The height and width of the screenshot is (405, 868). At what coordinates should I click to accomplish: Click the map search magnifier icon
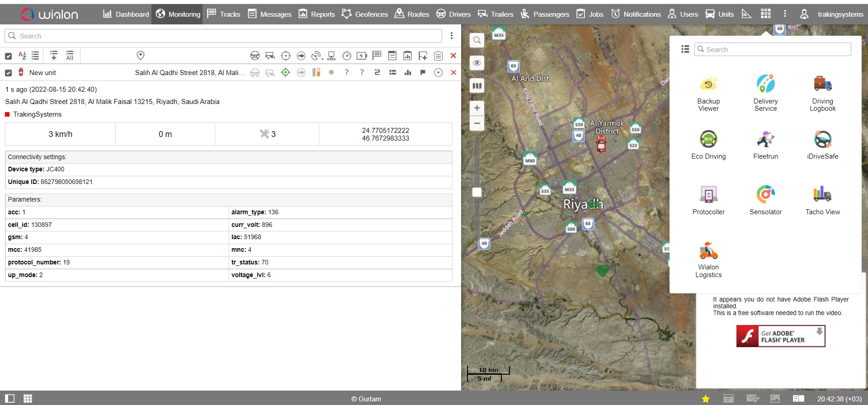[477, 40]
